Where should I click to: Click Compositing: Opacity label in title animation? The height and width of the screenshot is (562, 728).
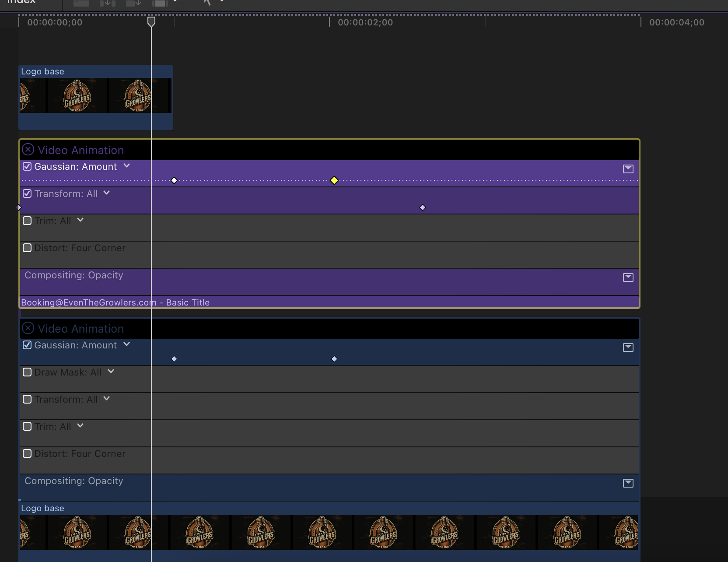74,275
